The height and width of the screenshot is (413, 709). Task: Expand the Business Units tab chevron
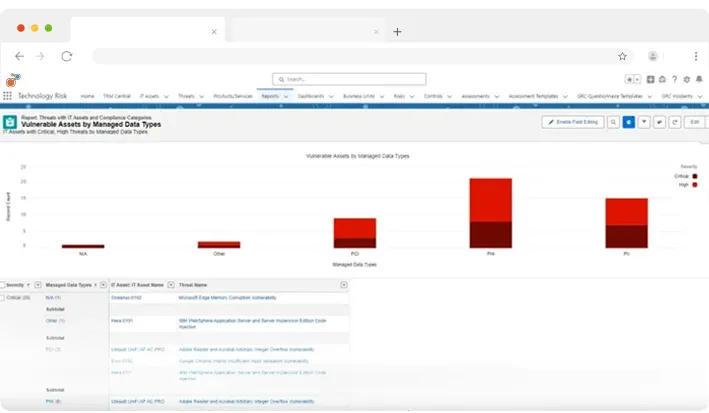coord(382,96)
